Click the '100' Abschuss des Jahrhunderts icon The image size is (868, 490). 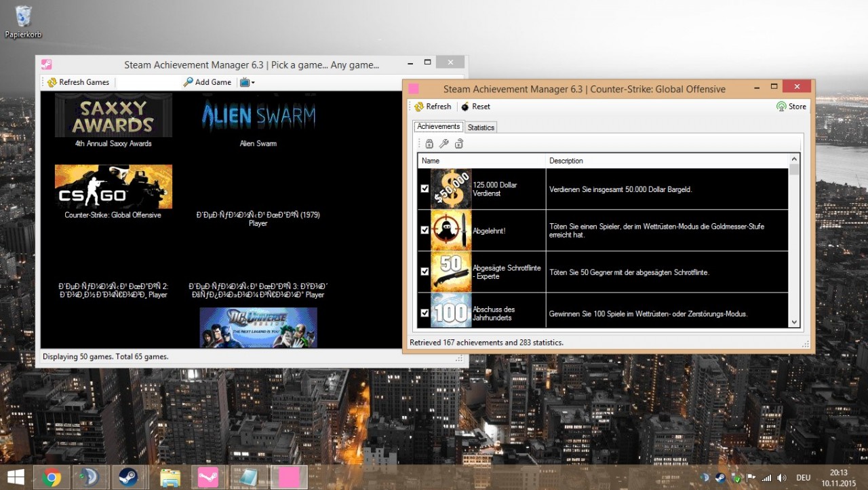pos(451,311)
